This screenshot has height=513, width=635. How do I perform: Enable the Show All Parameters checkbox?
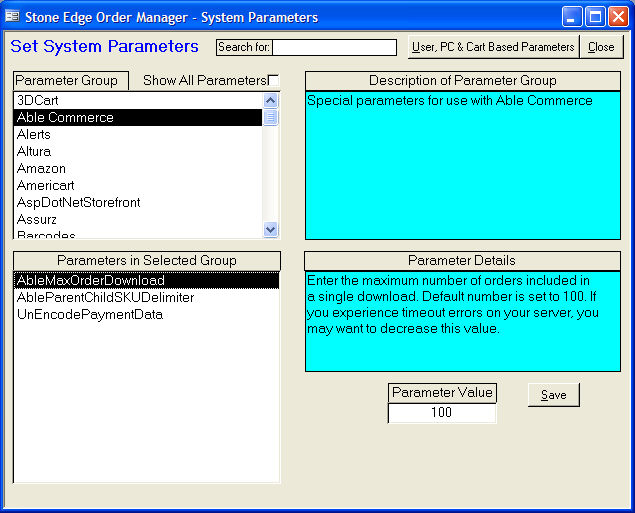click(273, 80)
